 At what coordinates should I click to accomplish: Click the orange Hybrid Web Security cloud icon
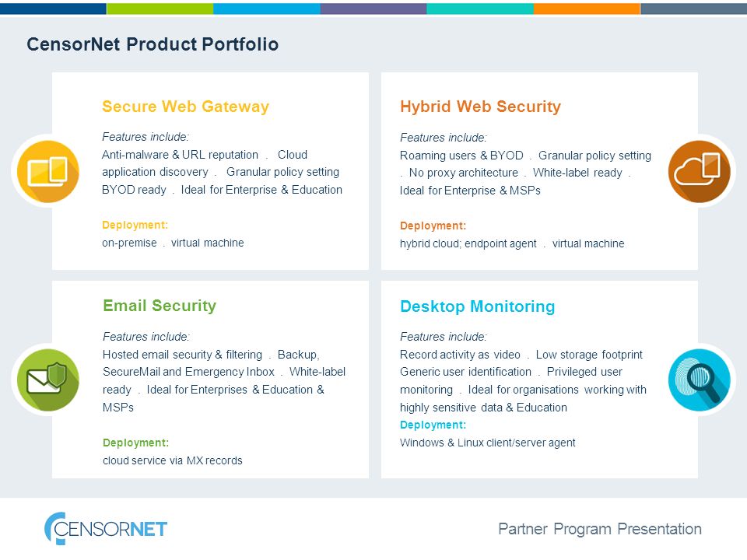pyautogui.click(x=699, y=171)
